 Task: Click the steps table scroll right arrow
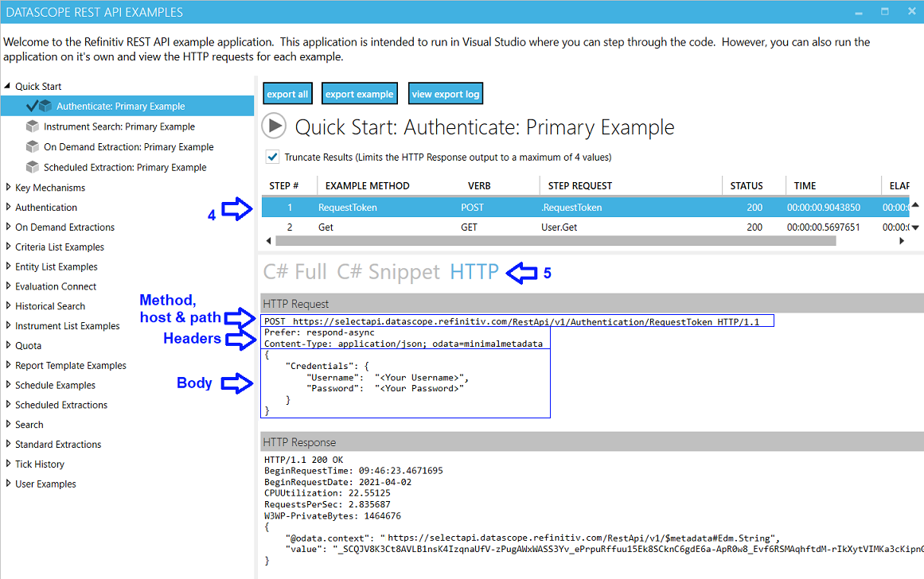(902, 240)
